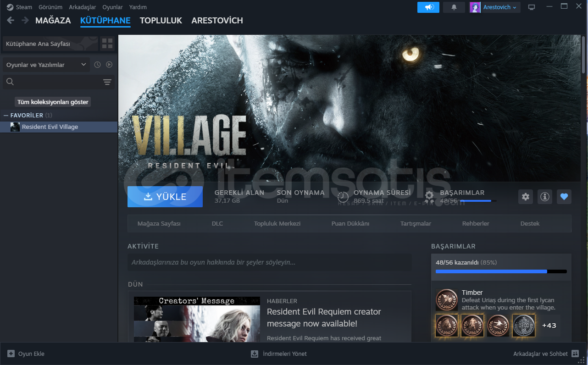Image resolution: width=588 pixels, height=365 pixels.
Task: Expand Oyunlar ve Yazılımlar dropdown
Action: [x=47, y=65]
